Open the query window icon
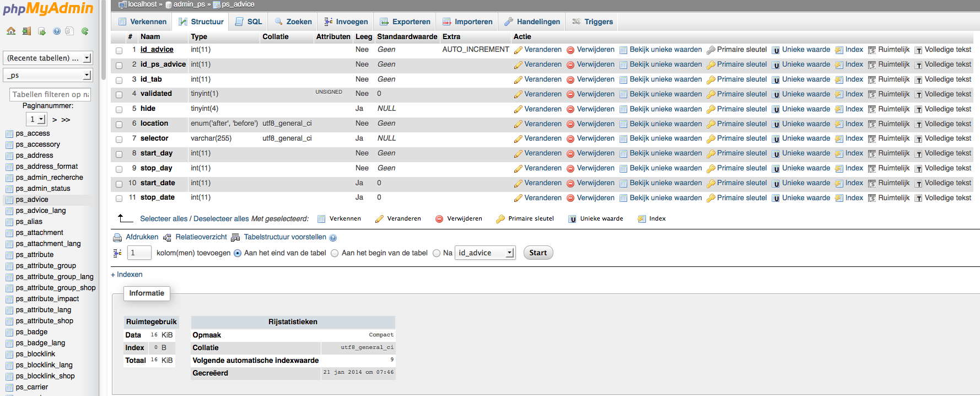 coord(42,31)
